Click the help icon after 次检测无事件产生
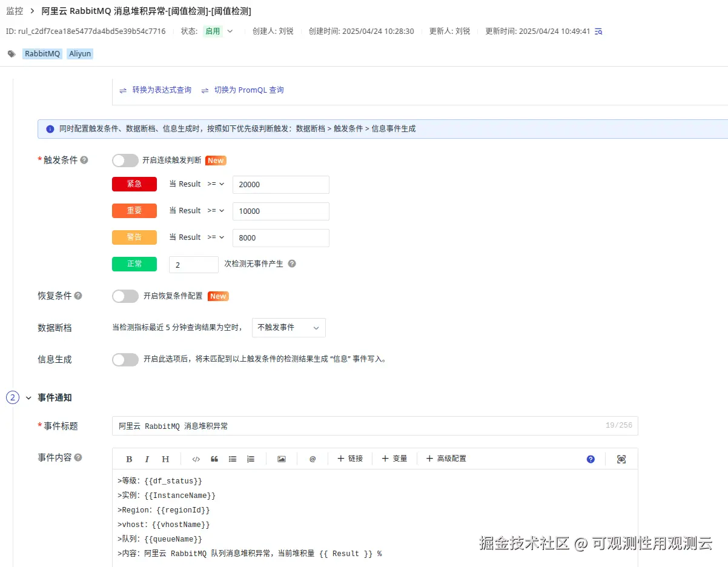The height and width of the screenshot is (567, 728). tap(292, 264)
